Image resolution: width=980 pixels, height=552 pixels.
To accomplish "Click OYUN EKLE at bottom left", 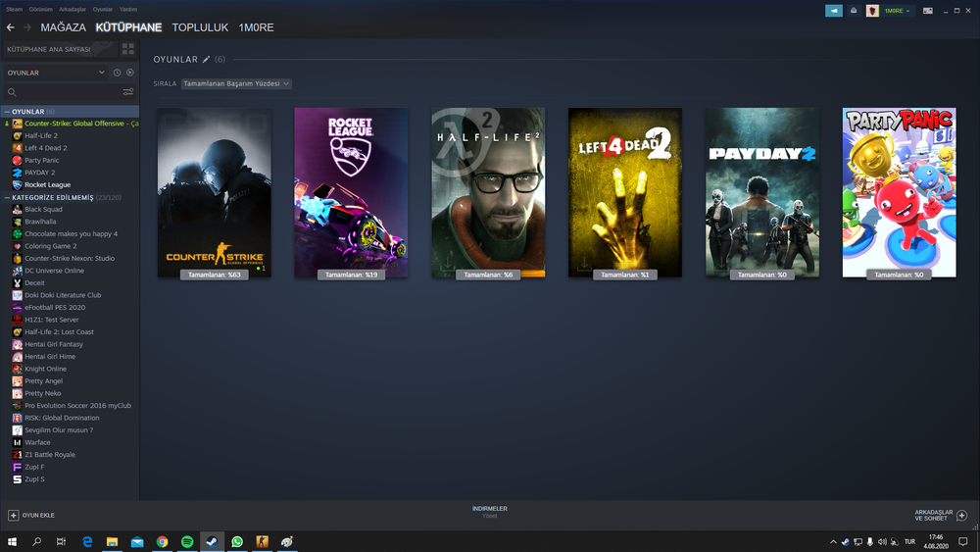I will 38,515.
